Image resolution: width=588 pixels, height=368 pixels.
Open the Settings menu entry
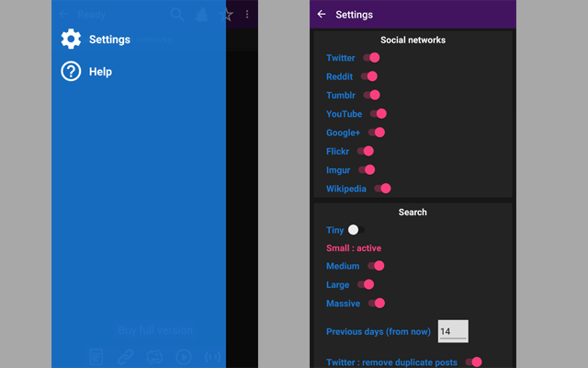click(109, 40)
